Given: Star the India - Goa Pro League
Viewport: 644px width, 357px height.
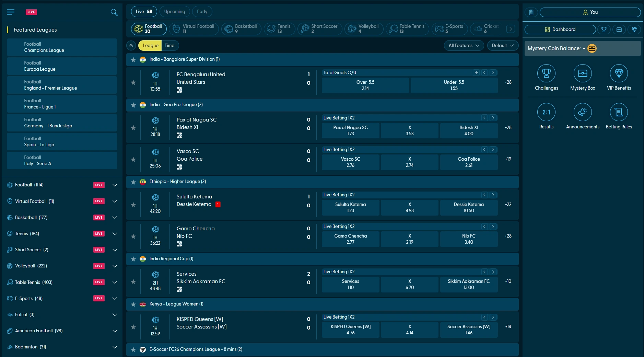Looking at the screenshot, I should point(133,105).
